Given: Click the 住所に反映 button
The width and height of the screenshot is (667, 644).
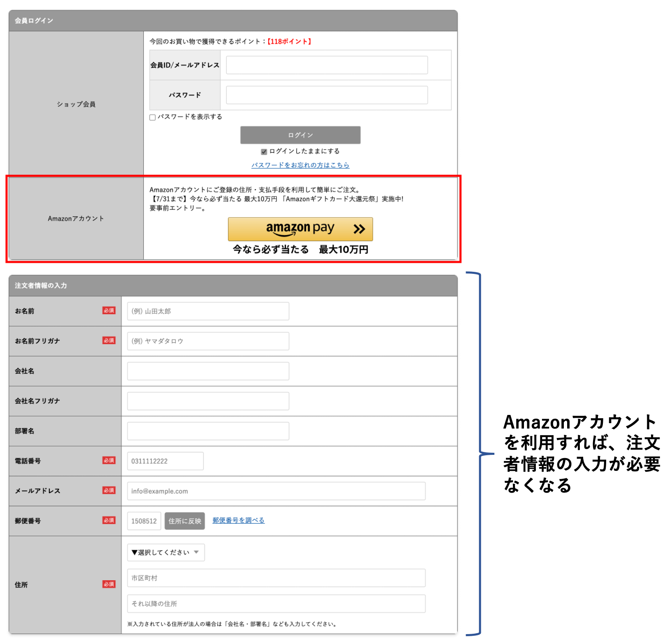Looking at the screenshot, I should (x=185, y=521).
